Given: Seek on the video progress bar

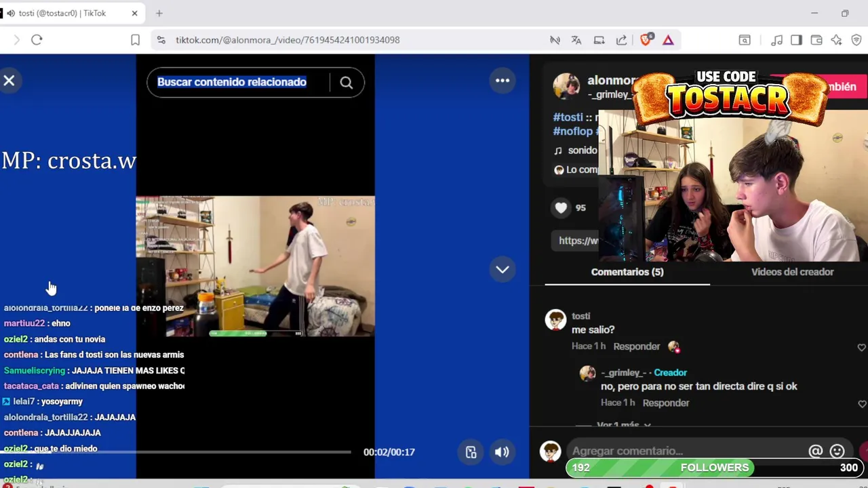Looking at the screenshot, I should coord(176,452).
